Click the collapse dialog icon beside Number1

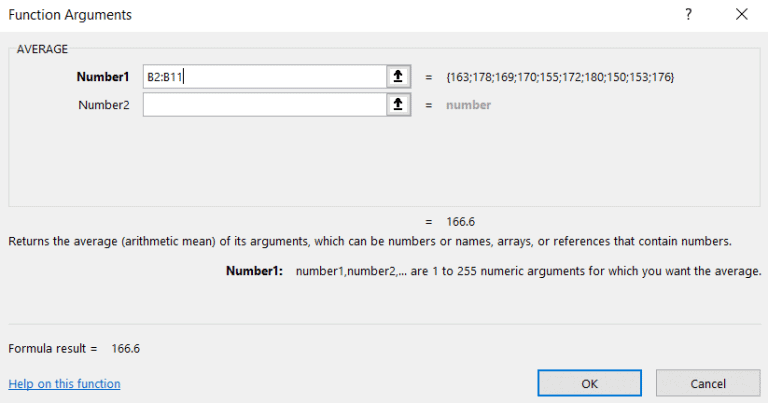click(x=399, y=76)
